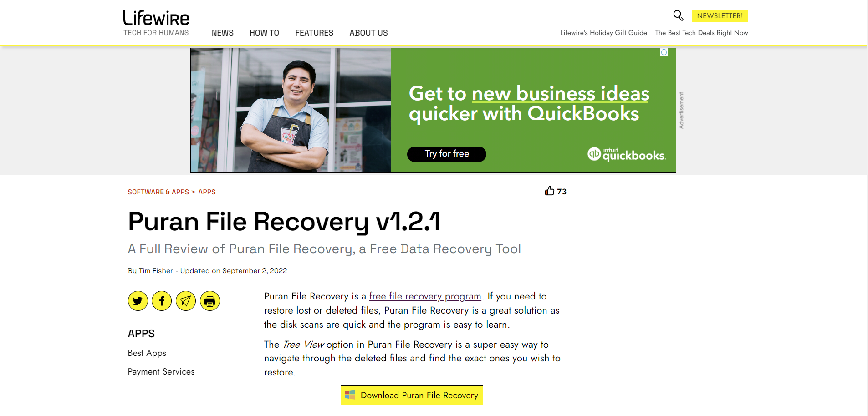
Task: Open the search magnifier icon
Action: tap(678, 15)
